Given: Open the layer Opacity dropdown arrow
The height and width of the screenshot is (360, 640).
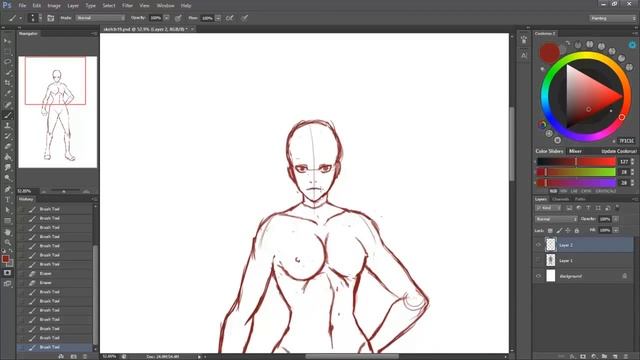Looking at the screenshot, I should tap(616, 219).
